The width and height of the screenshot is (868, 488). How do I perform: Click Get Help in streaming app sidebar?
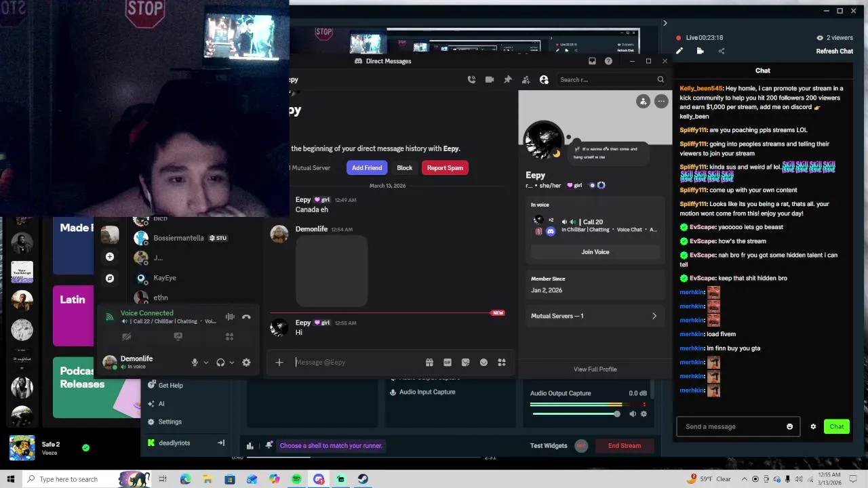[x=165, y=385]
